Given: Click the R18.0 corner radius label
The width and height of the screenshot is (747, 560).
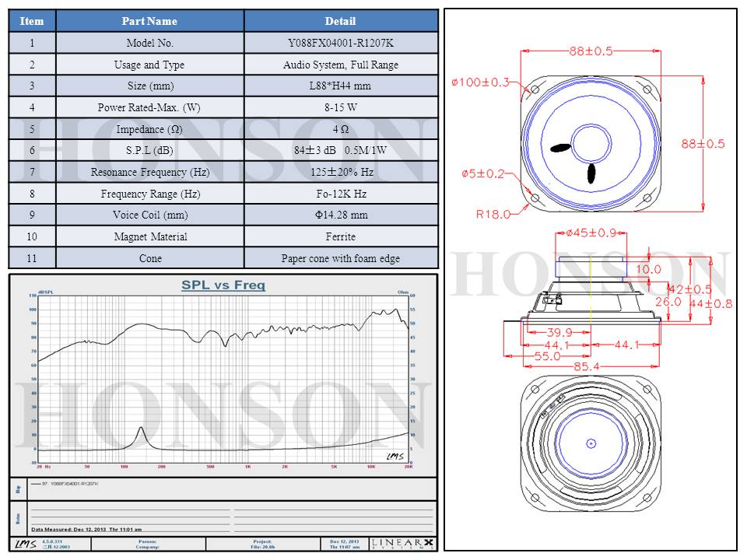Looking at the screenshot, I should pos(493,214).
